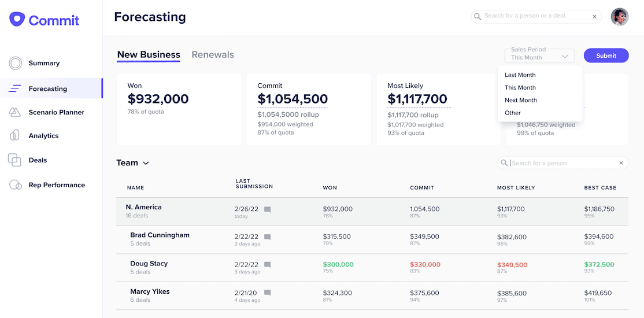View Brad Cunningham's submission comment icon
Viewport: 644px width, 318px height.
267,237
